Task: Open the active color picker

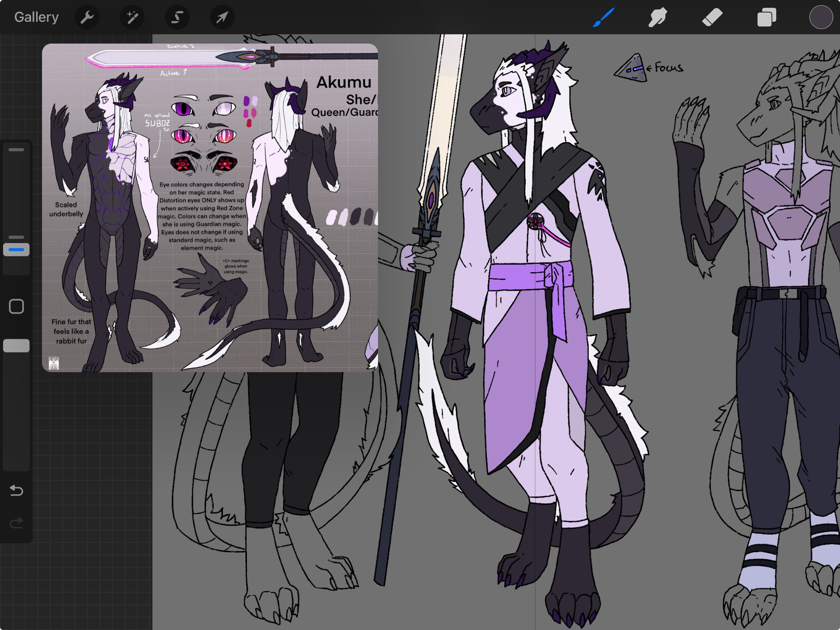Action: tap(821, 17)
